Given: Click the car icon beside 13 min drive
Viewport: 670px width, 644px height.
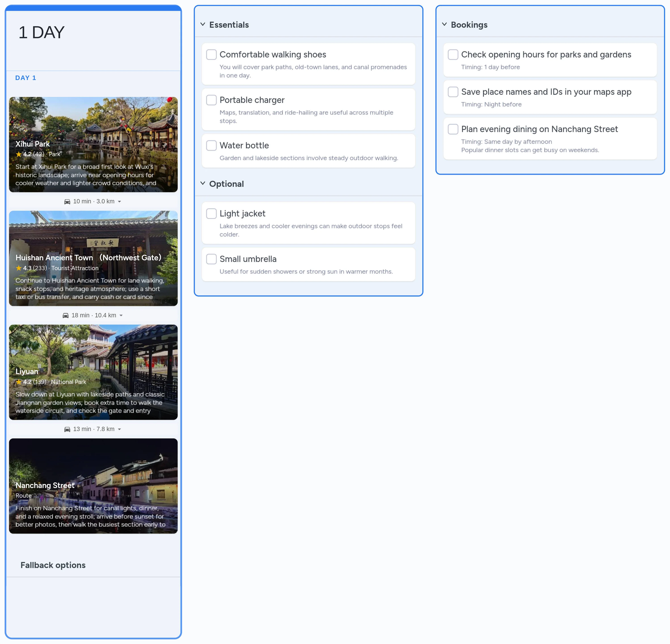Looking at the screenshot, I should point(67,429).
